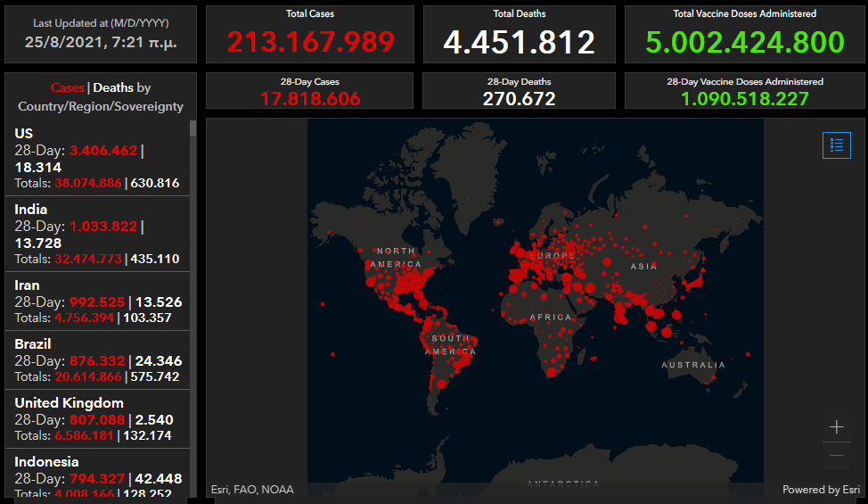Click the Esri, FAO, NOAA attribution
Viewport: 868px width, 504px height.
tap(252, 489)
